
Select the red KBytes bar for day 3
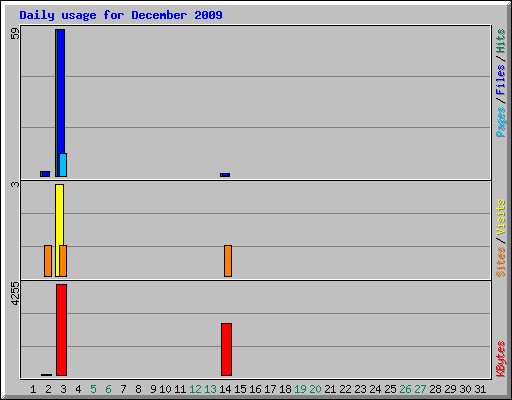[61, 330]
